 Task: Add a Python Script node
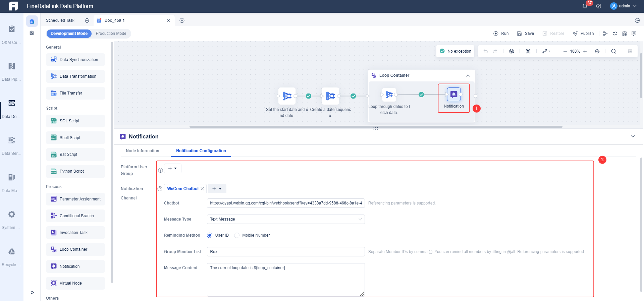(75, 171)
